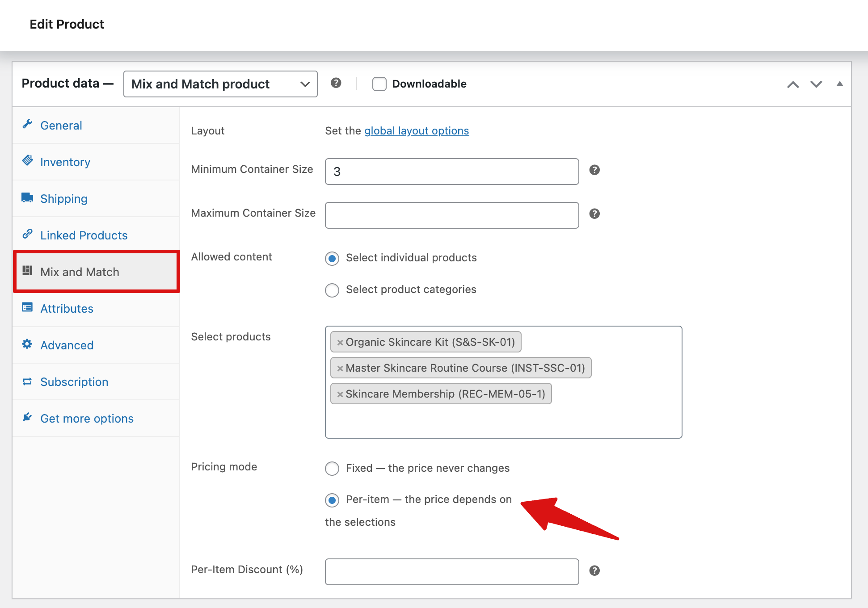This screenshot has width=868, height=608.
Task: Remove Organic Skincare Kit from selected products
Action: pos(340,342)
